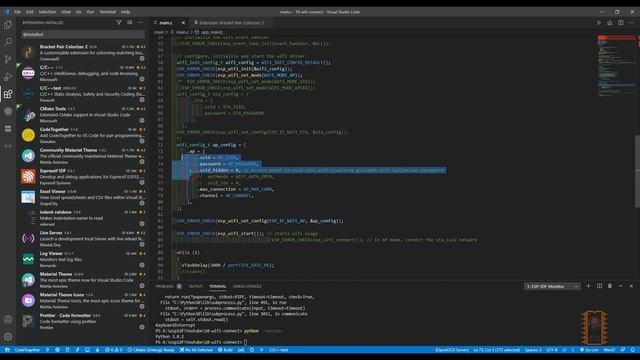
Task: Open the Accounts icon in activity bar
Action: [8, 320]
